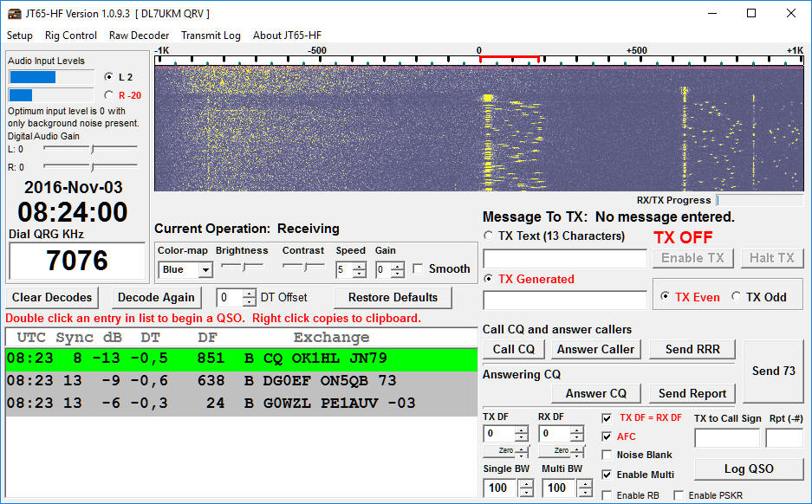Screen dimensions: 812x504
Task: Click the TX to Call Sign field
Action: coord(726,438)
